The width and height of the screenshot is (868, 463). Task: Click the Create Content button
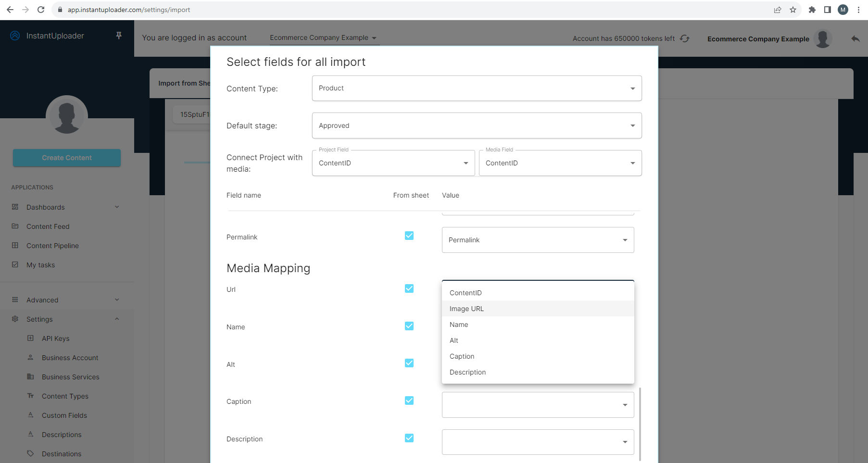[x=67, y=158]
